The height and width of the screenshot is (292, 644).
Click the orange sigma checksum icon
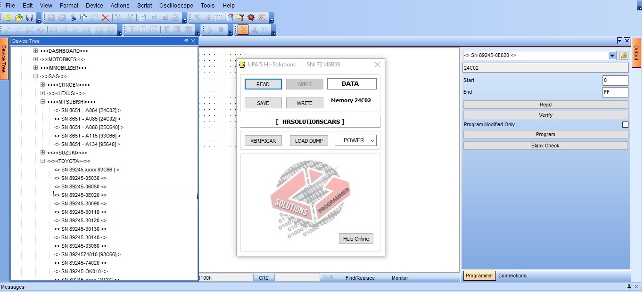(262, 17)
